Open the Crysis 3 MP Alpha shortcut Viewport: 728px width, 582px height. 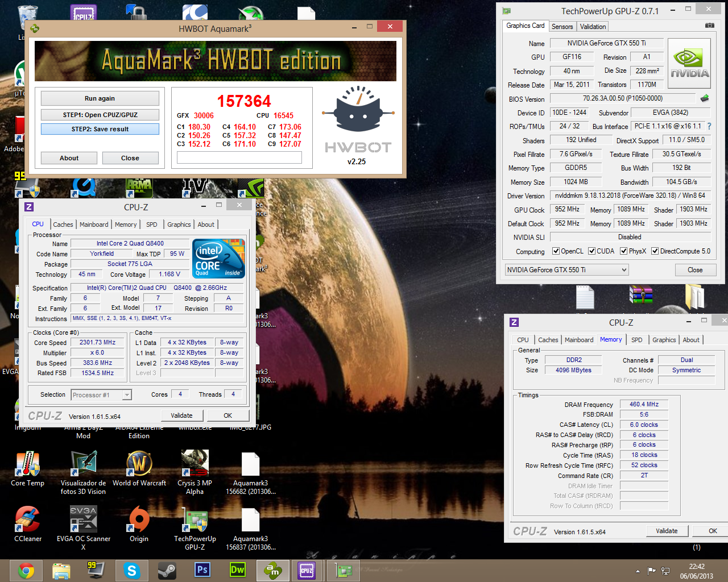click(x=195, y=473)
